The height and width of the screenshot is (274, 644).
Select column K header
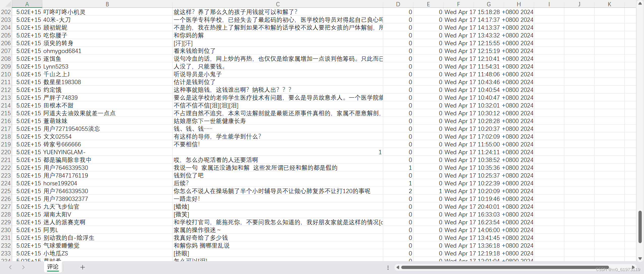pos(609,4)
